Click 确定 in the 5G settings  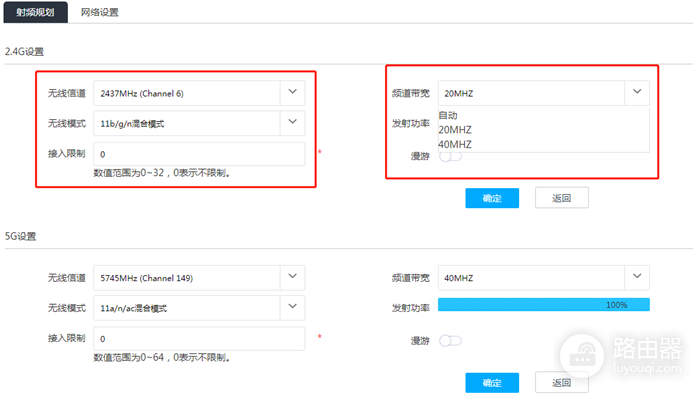492,383
